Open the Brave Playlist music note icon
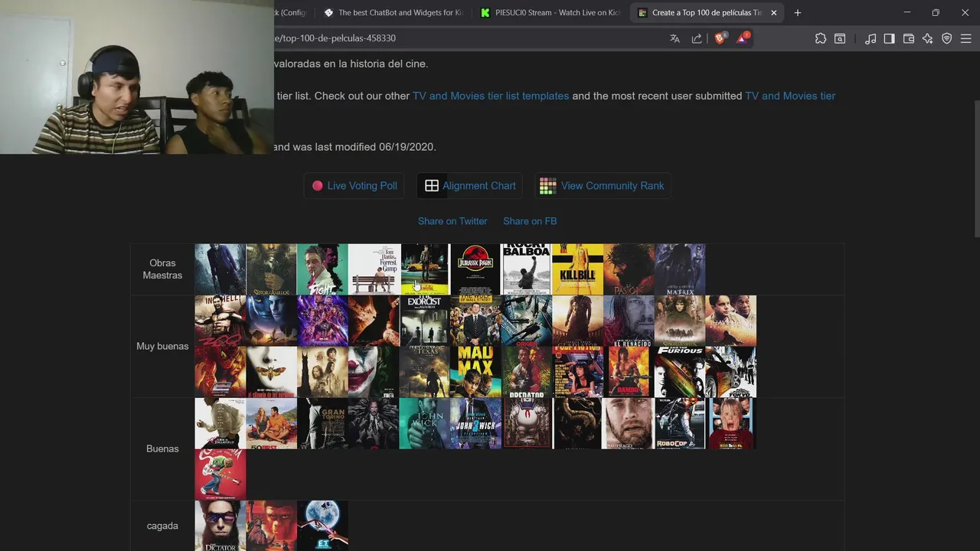The width and height of the screenshot is (980, 551). click(x=871, y=38)
